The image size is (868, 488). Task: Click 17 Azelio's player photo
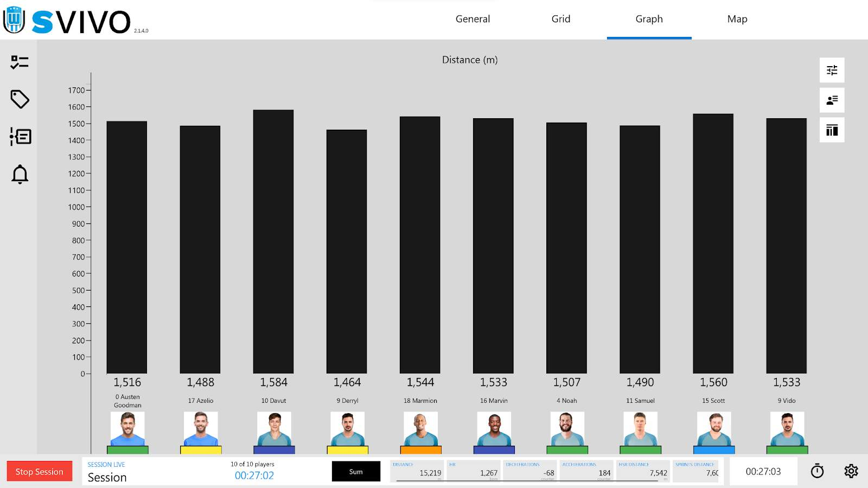(x=201, y=429)
